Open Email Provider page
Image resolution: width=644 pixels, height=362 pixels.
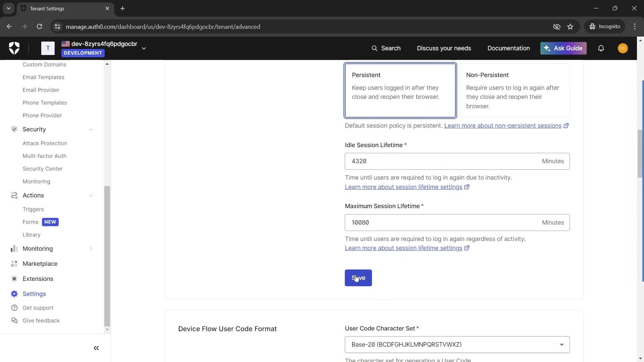click(41, 90)
